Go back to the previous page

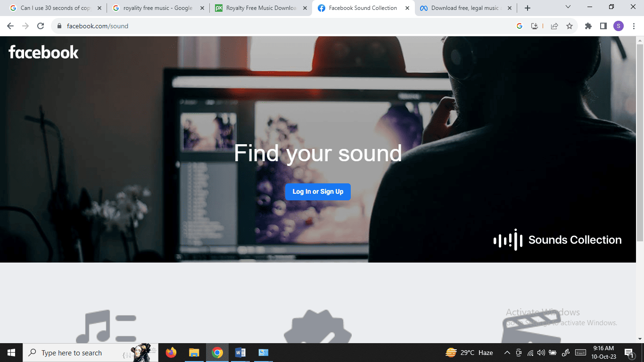click(10, 26)
